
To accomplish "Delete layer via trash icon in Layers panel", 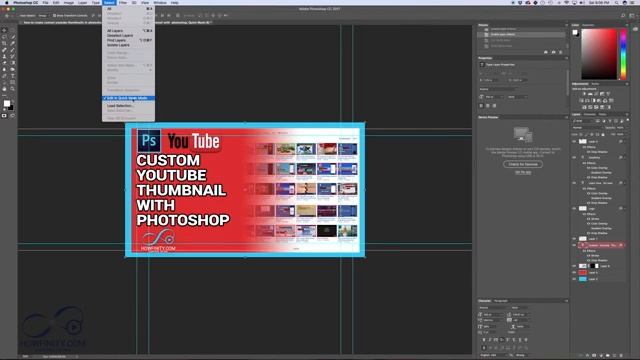I will click(621, 356).
